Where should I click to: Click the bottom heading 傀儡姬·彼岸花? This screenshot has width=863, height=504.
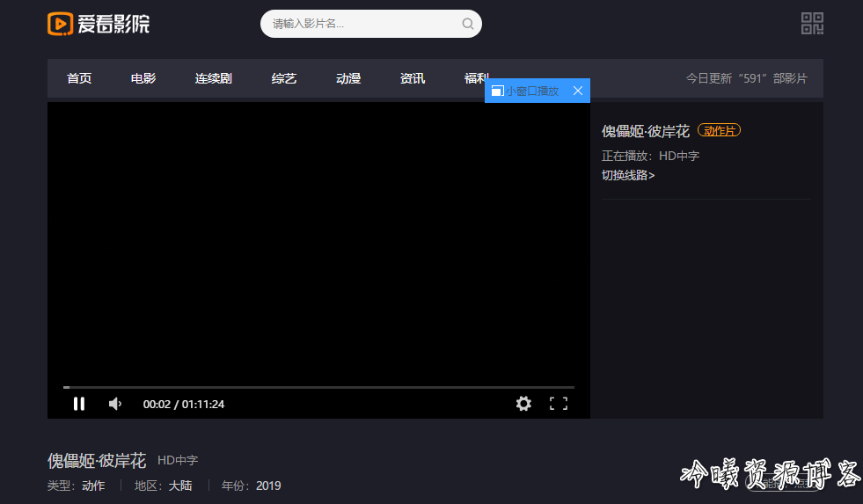click(x=97, y=461)
